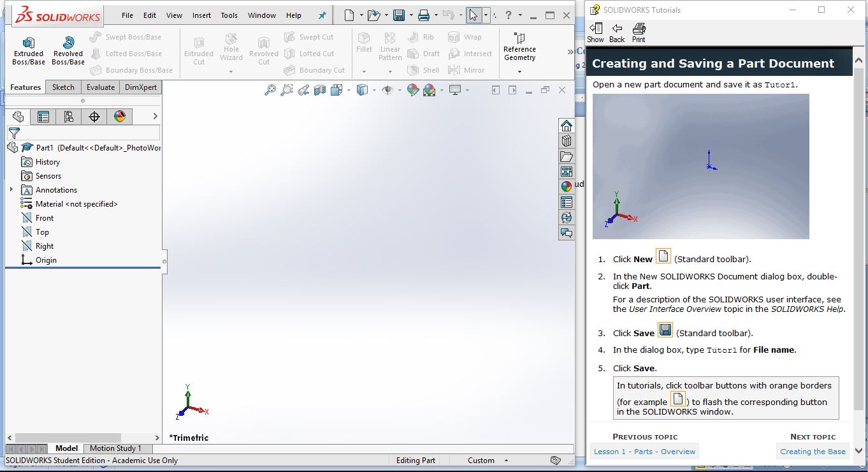
Task: Select the Revolved Boss/Base tool
Action: (x=68, y=50)
